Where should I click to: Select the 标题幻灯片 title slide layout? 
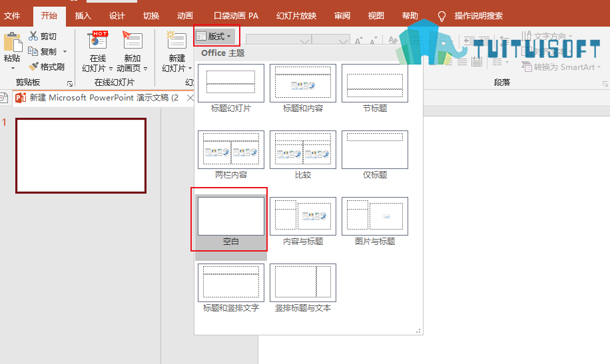click(231, 89)
